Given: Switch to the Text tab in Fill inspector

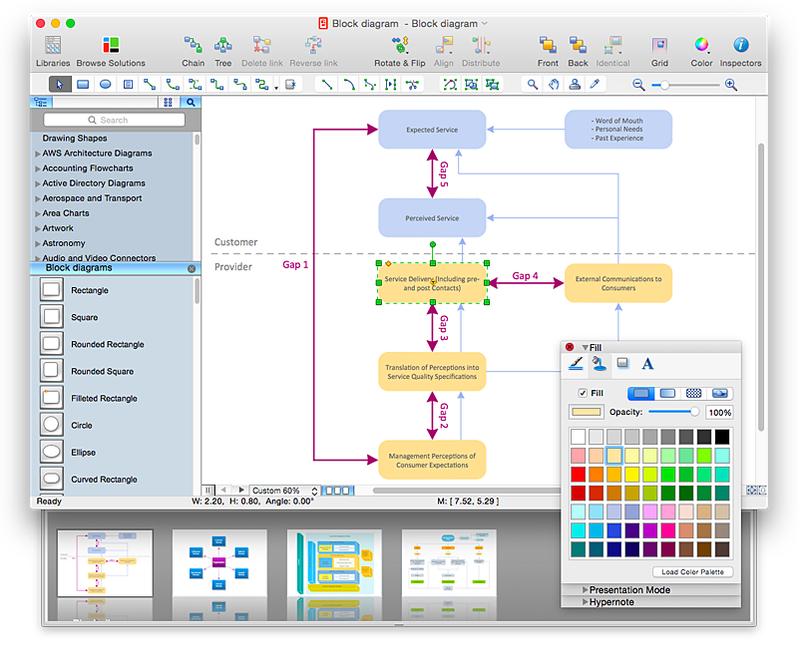Looking at the screenshot, I should pyautogui.click(x=647, y=364).
